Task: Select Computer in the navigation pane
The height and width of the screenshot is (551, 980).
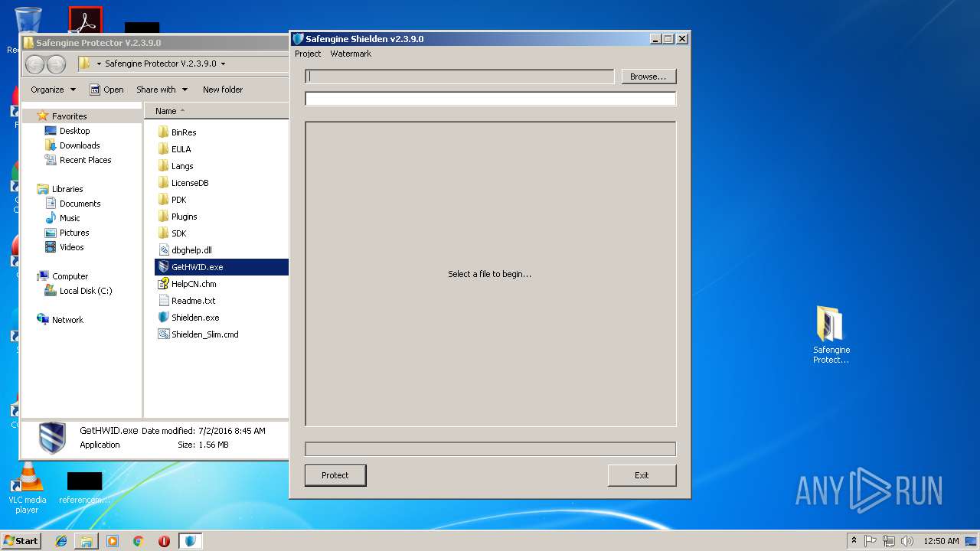Action: click(x=70, y=276)
